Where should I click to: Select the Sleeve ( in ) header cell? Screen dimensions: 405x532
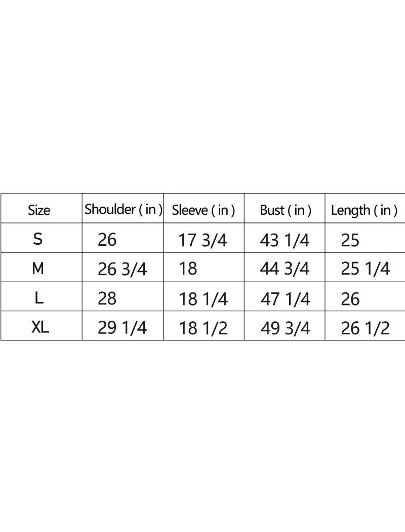coord(204,210)
